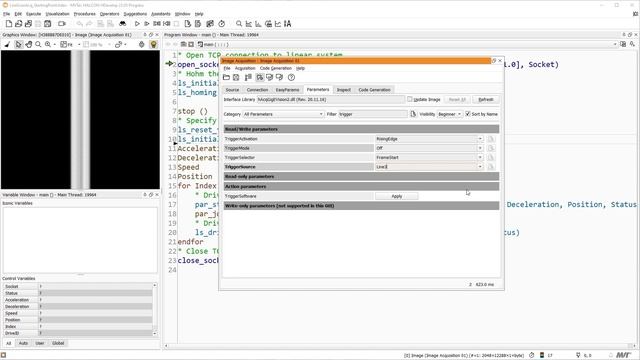Select the pointer tool in Graphics Window
The height and width of the screenshot is (360, 640).
click(18, 44)
